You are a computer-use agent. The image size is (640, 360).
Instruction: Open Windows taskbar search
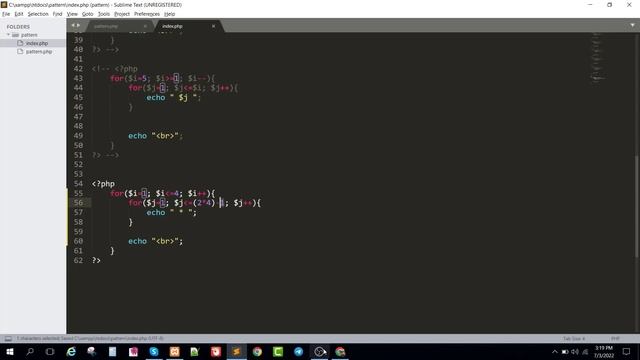click(x=30, y=351)
